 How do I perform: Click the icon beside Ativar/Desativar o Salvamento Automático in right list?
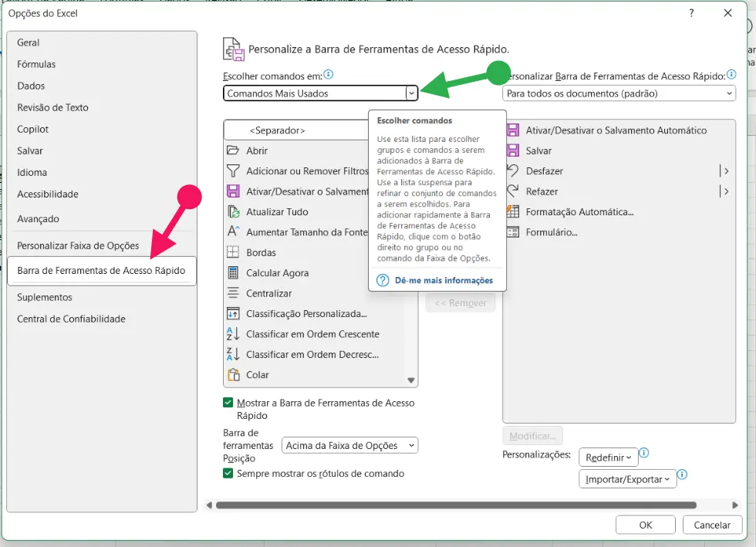pyautogui.click(x=513, y=130)
